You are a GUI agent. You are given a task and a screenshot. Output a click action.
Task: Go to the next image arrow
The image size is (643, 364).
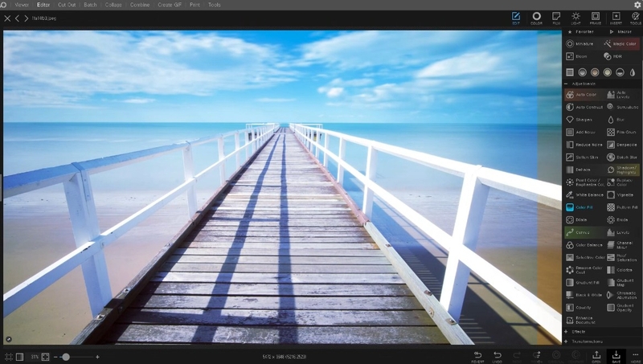(27, 18)
